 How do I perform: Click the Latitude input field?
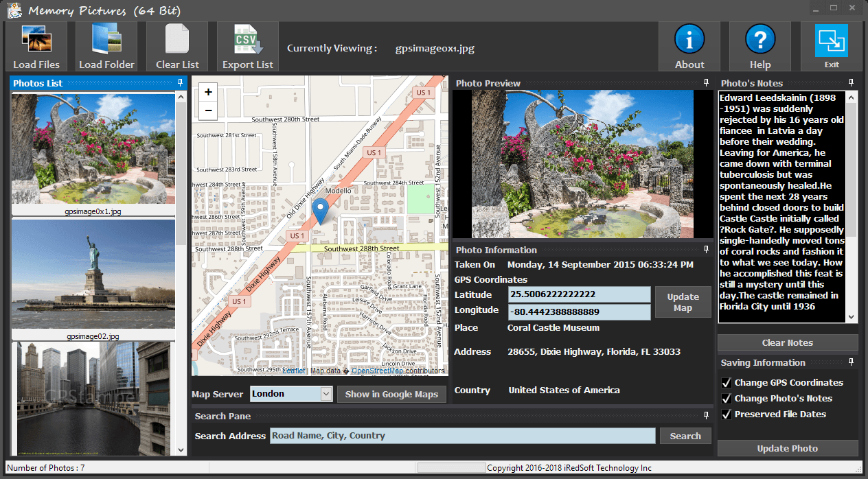pos(580,294)
